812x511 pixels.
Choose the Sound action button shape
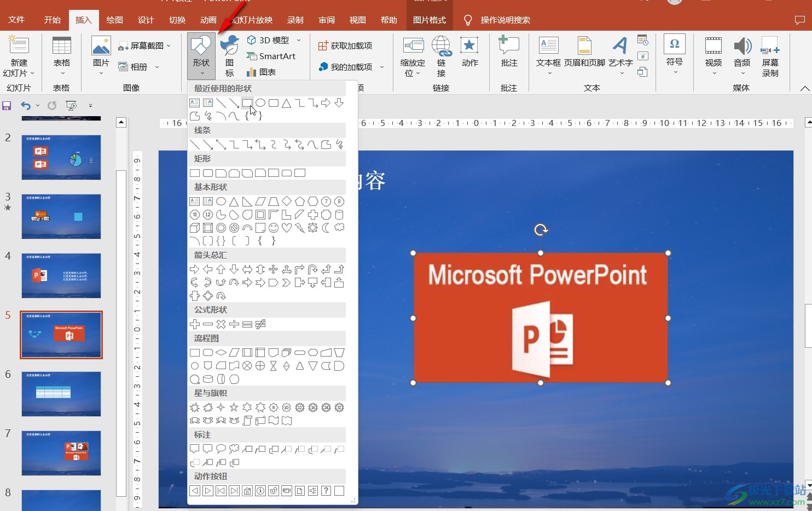[x=313, y=491]
